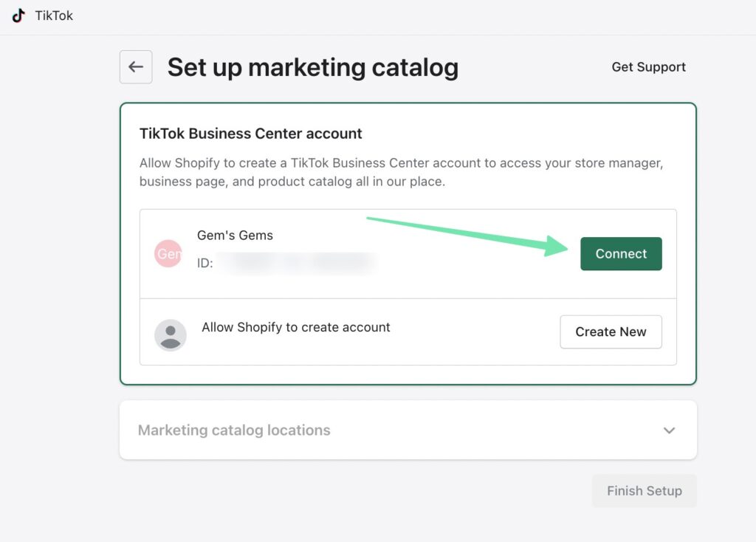
Task: Click the Business Center description paragraph
Action: 401,172
